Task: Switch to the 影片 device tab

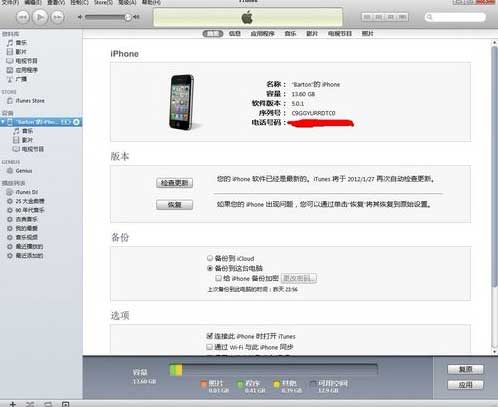Action: pos(312,33)
